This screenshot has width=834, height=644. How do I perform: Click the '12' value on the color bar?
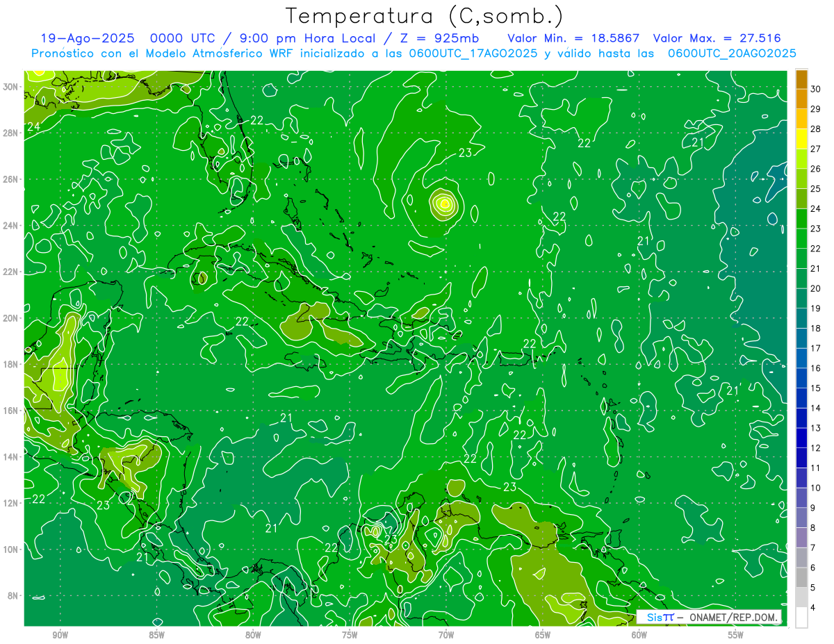[x=816, y=448]
